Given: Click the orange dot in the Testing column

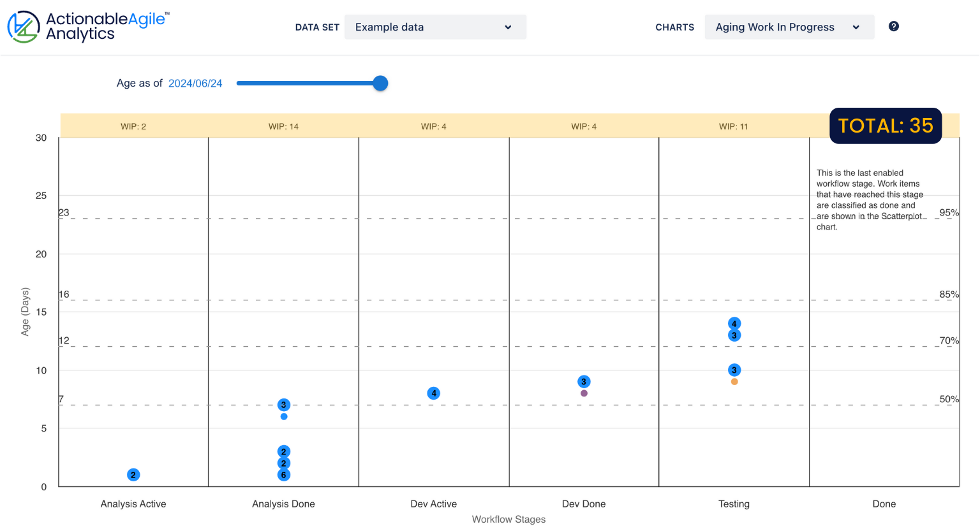Looking at the screenshot, I should click(734, 381).
